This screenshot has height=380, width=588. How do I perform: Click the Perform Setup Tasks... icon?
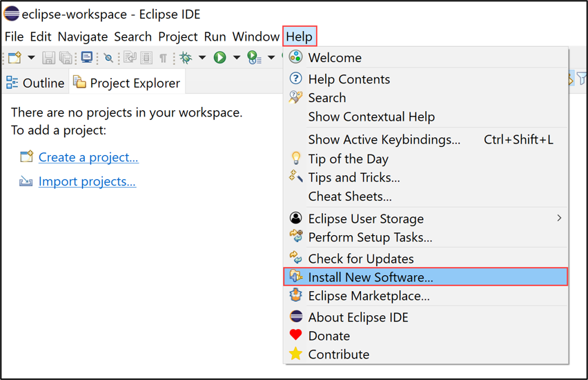[x=296, y=236]
